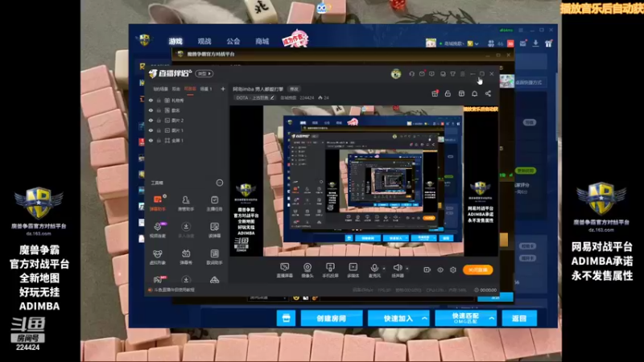The image size is (644, 362).
Task: Hide the 图片 2 layer
Action: (151, 120)
